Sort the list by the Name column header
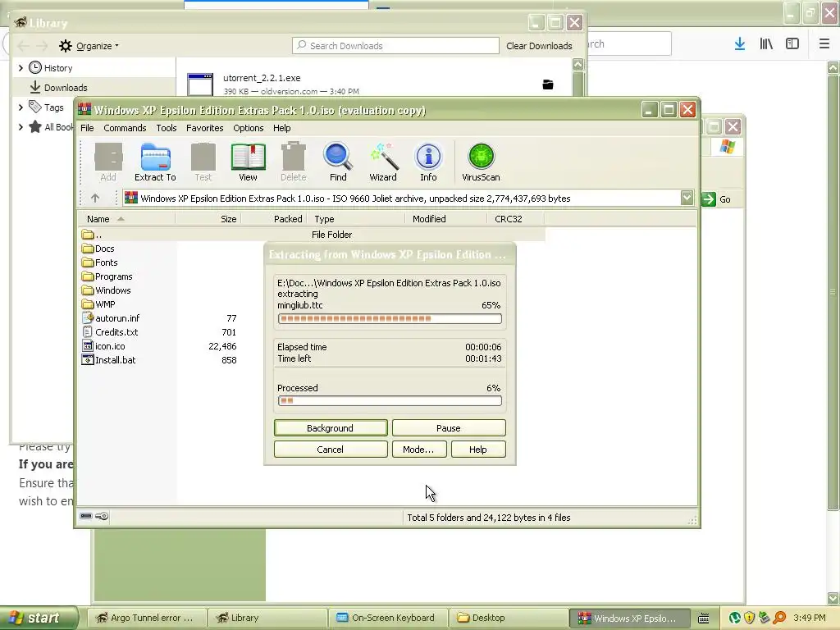This screenshot has width=840, height=630. 126,219
